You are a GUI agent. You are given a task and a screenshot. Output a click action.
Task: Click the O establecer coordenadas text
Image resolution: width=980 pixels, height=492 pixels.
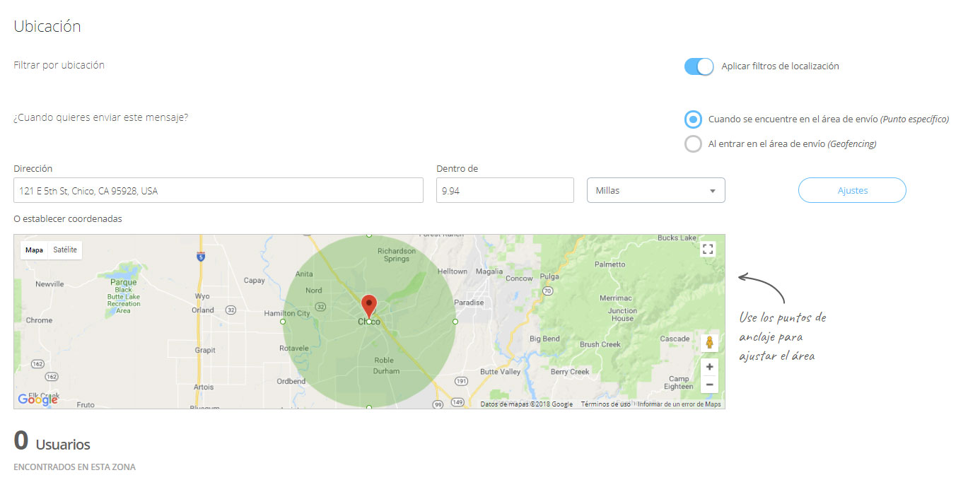point(68,219)
